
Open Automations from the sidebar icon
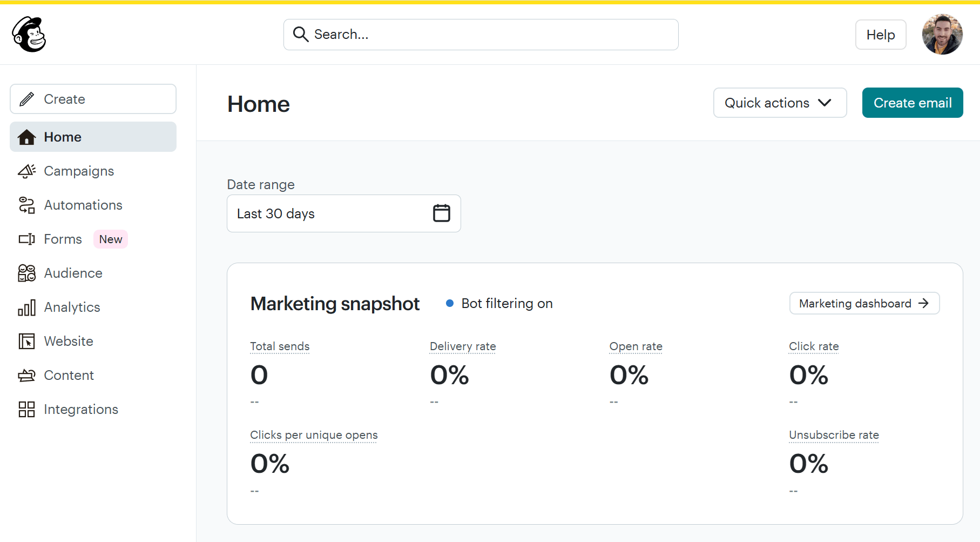pyautogui.click(x=26, y=205)
